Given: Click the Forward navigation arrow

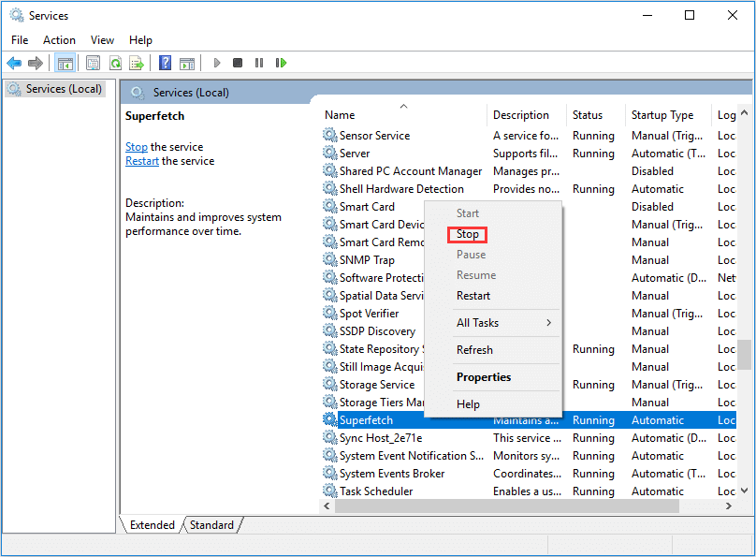Looking at the screenshot, I should (x=37, y=63).
